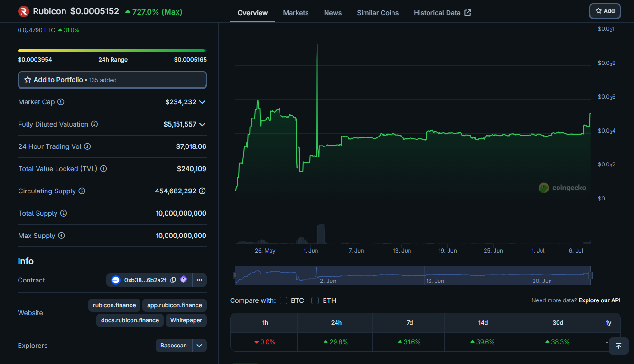Click the $0.0005152 price value
The width and height of the screenshot is (634, 364).
[x=94, y=11]
